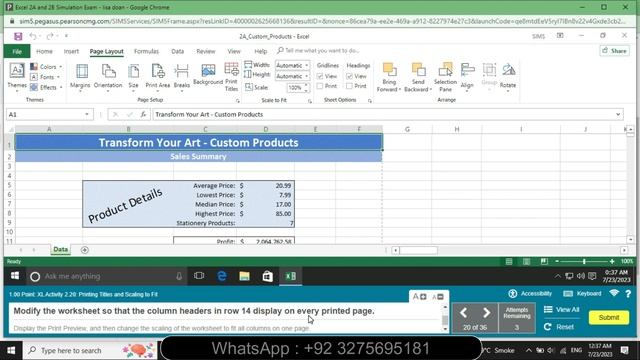Viewport: 640px width, 360px height.
Task: Switch to the View tab
Action: [234, 51]
